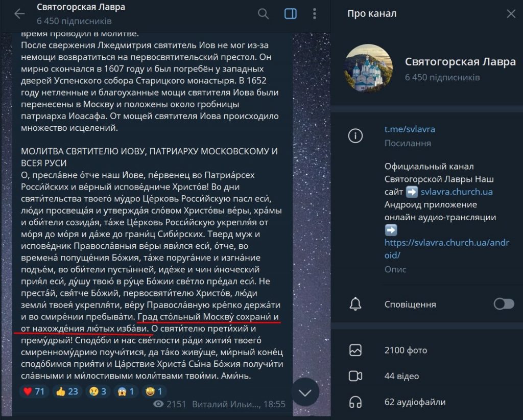
Task: Open search in channel with magnifier icon
Action: [263, 14]
